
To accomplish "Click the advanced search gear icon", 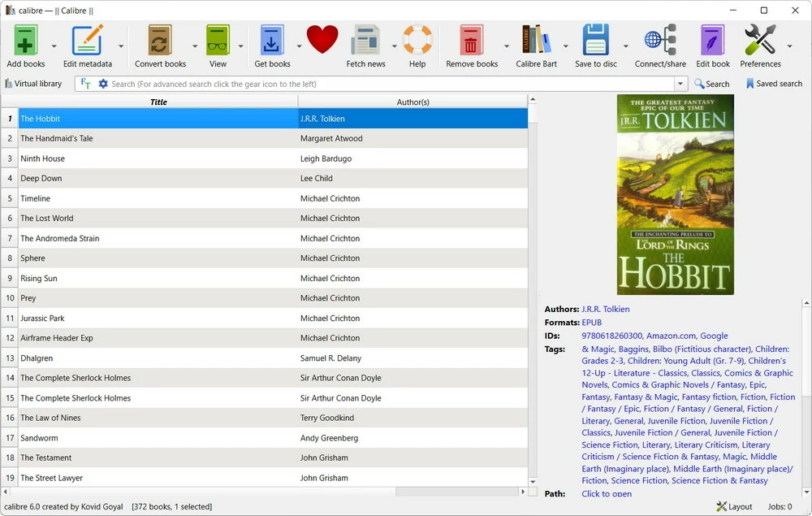I will tap(103, 84).
